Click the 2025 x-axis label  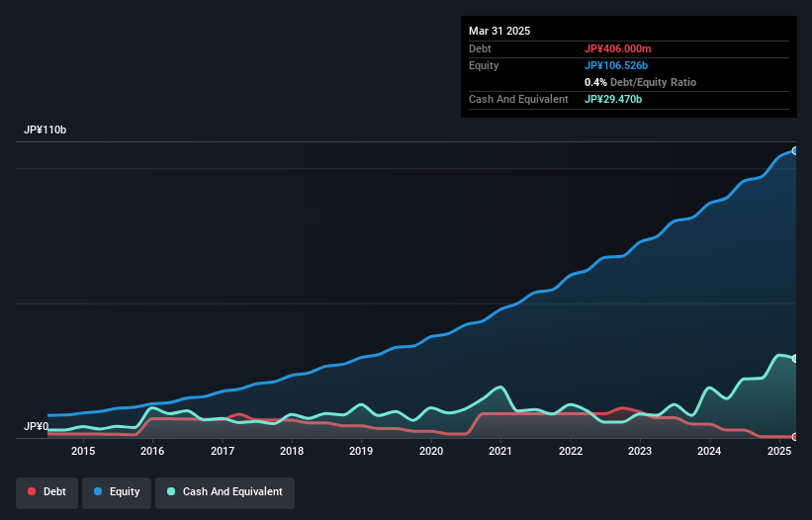coord(779,451)
